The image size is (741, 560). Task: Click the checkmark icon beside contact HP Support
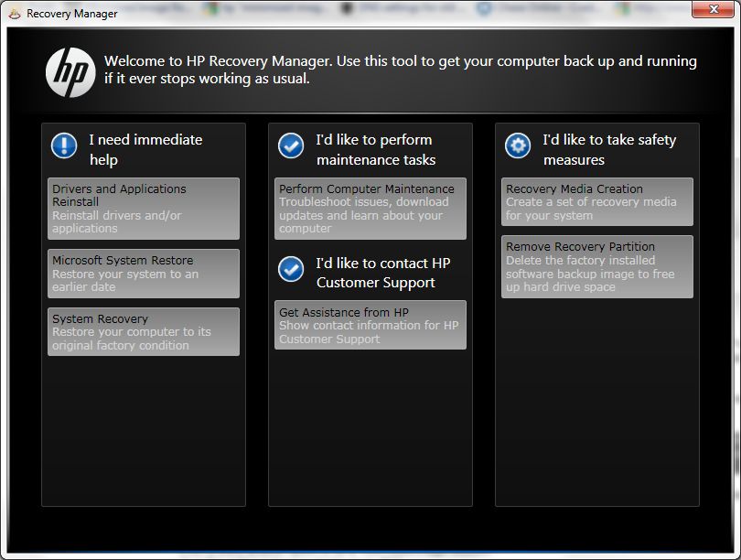pos(291,269)
